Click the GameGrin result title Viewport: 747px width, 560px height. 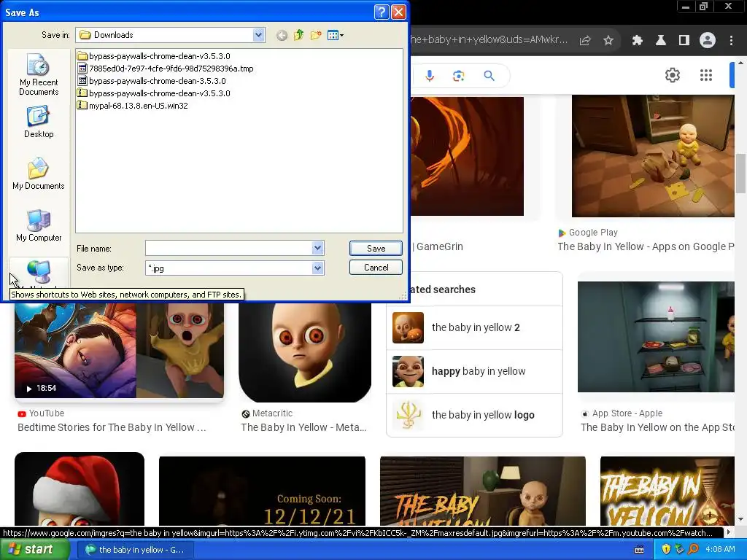click(438, 246)
